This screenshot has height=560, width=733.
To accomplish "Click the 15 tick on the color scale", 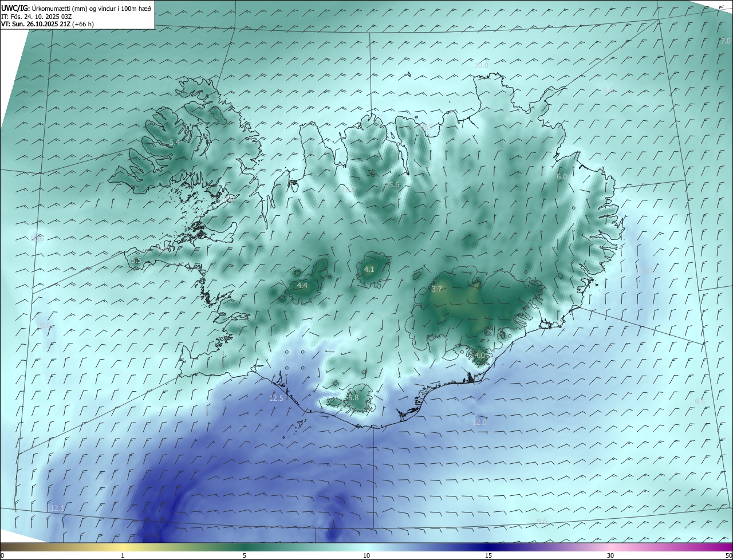I will 488,556.
